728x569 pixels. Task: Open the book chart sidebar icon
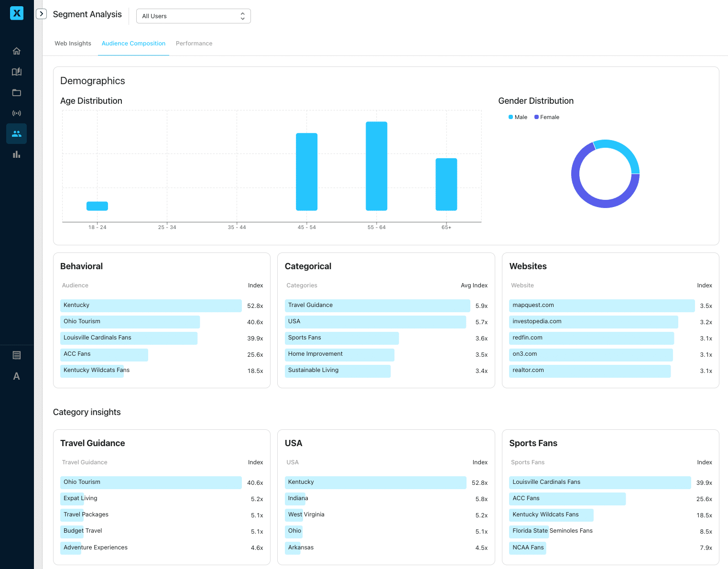click(17, 72)
